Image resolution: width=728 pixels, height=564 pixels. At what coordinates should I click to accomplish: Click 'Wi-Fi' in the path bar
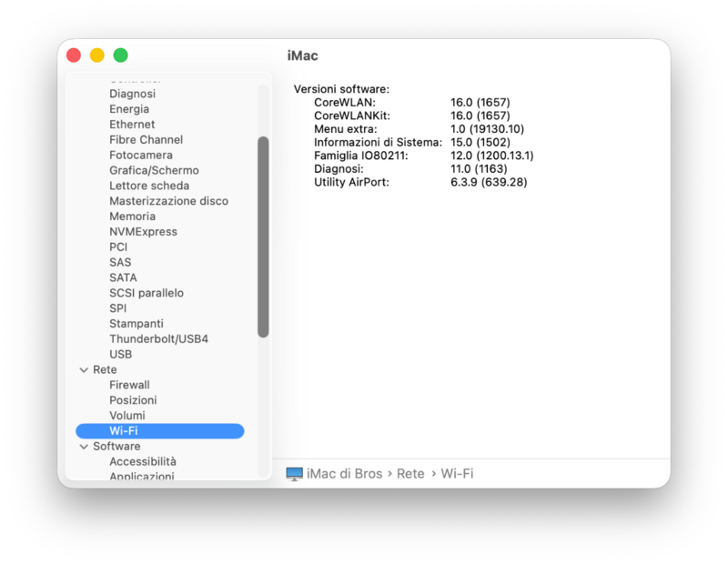pyautogui.click(x=457, y=474)
